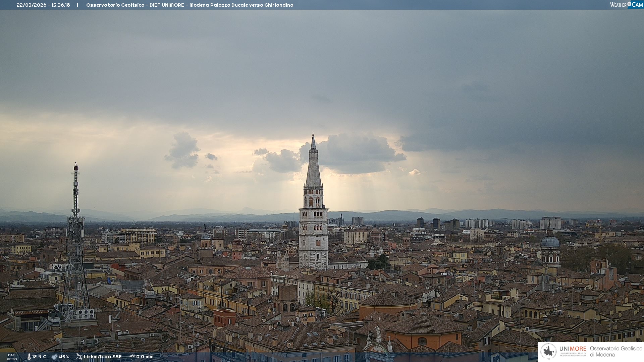
Task: Click the umbrella rainfall icon
Action: click(x=132, y=357)
